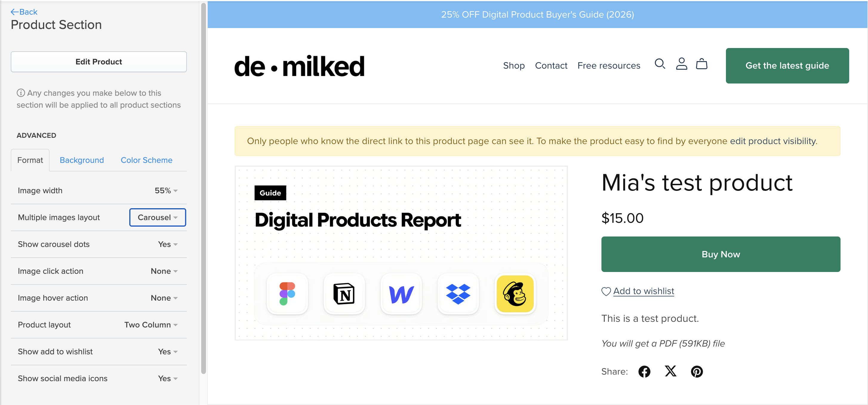Click the 25% OFF announcement banner
The width and height of the screenshot is (868, 405).
(x=538, y=15)
